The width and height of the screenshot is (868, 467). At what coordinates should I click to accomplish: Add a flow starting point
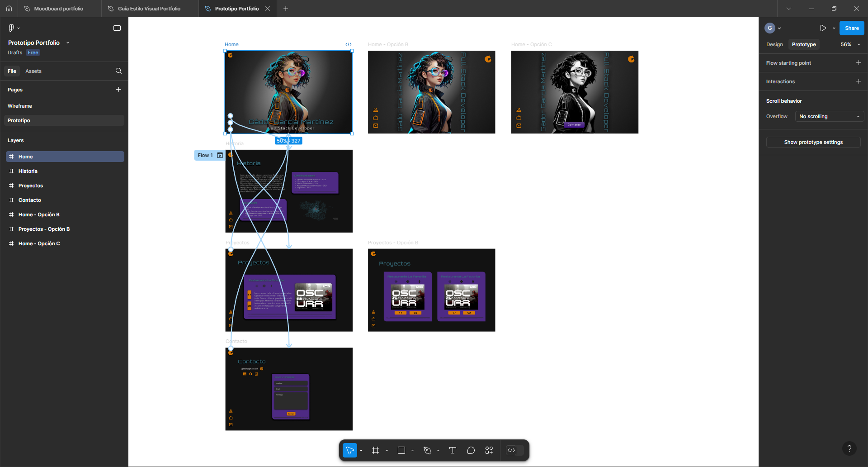pyautogui.click(x=859, y=63)
